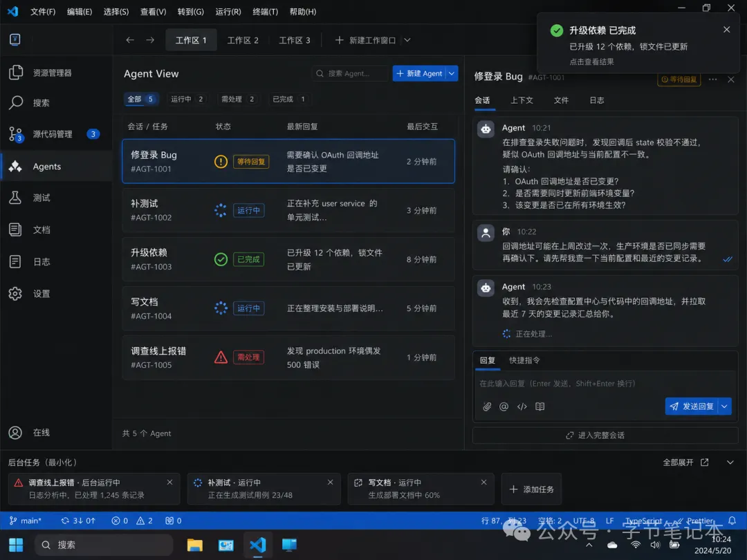Screen dimensions: 747x560
Task: Open File Explorer from the taskbar
Action: point(195,544)
